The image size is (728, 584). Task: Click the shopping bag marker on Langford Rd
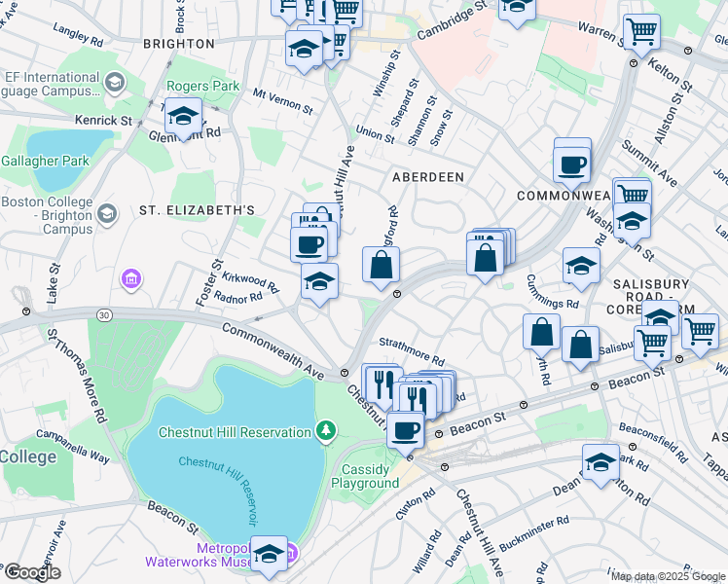381,264
